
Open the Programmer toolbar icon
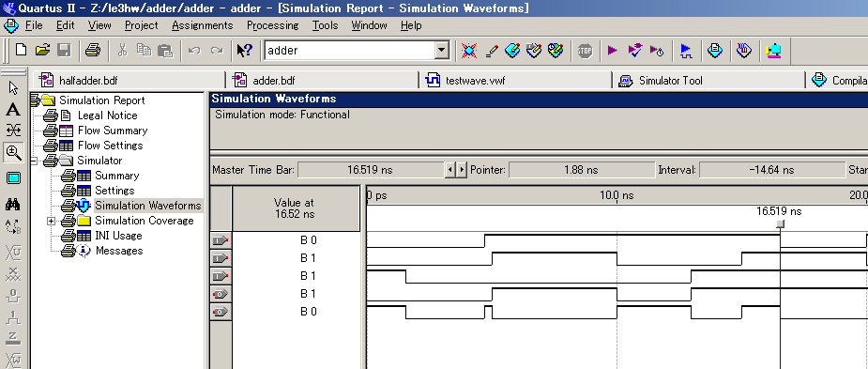[744, 51]
